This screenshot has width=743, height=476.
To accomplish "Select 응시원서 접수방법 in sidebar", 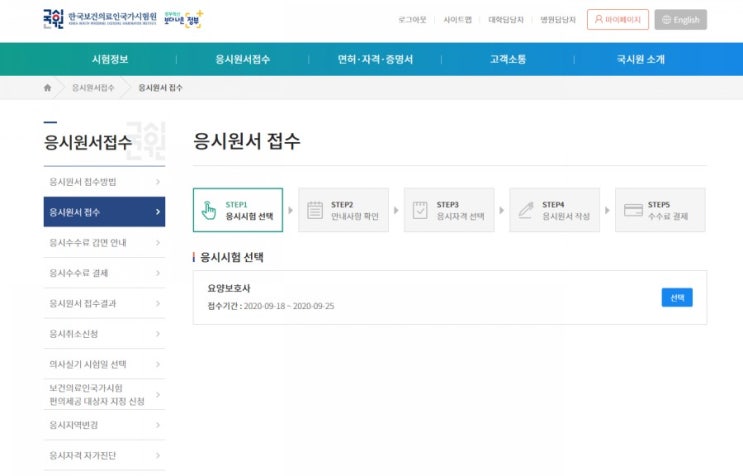I will (104, 182).
